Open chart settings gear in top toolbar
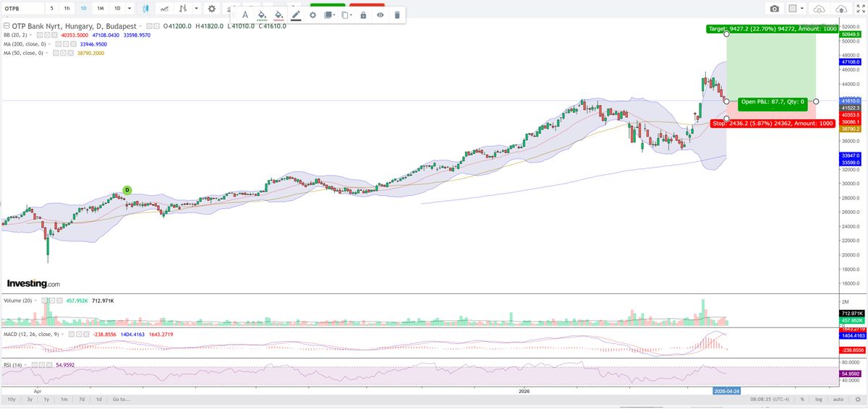Screen dimensions: 868x409 click(x=211, y=9)
